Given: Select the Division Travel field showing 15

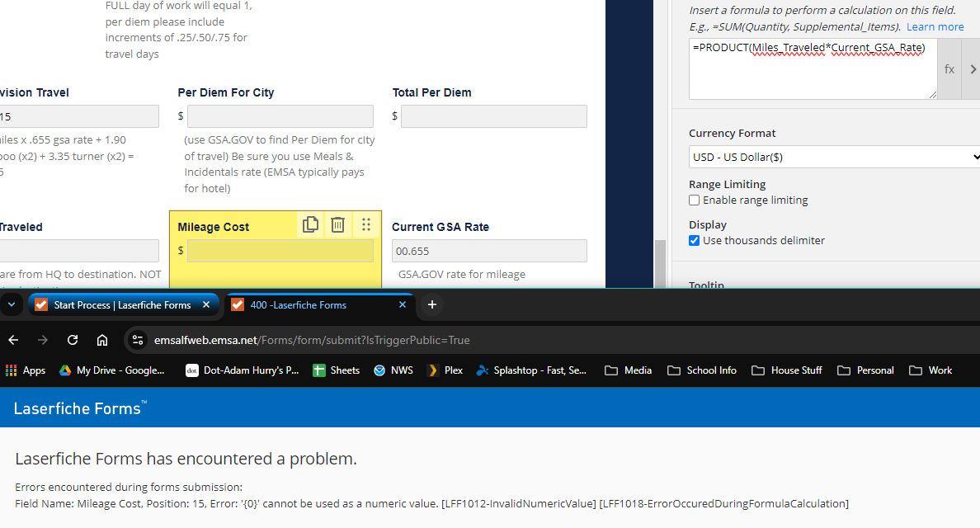Looking at the screenshot, I should (x=79, y=116).
